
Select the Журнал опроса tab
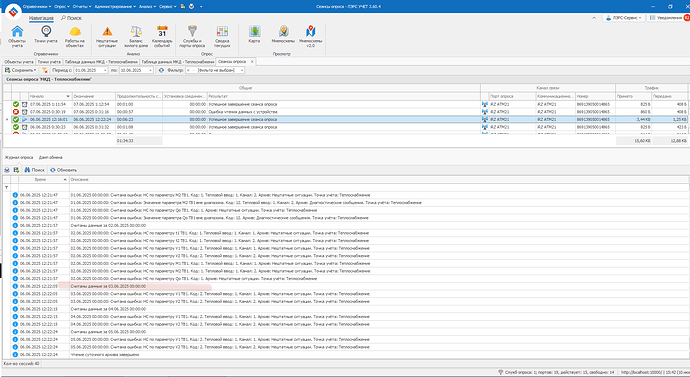pyautogui.click(x=19, y=157)
